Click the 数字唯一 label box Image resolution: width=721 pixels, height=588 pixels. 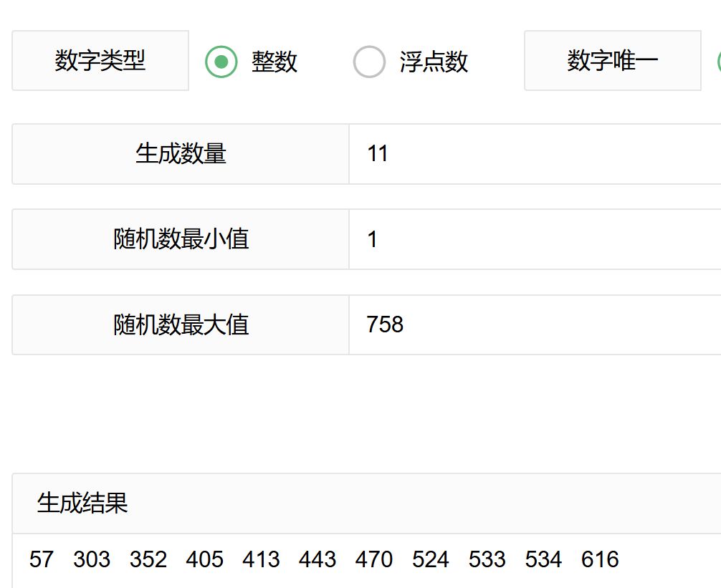pyautogui.click(x=612, y=61)
